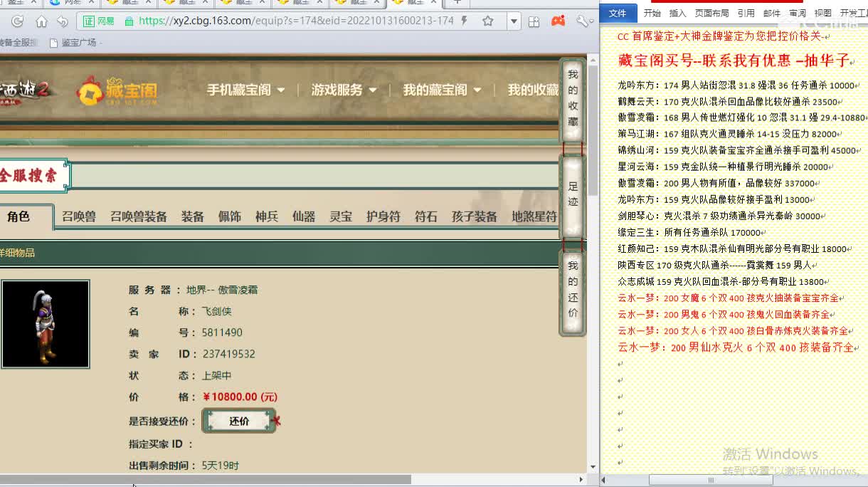The width and height of the screenshot is (868, 487).
Task: Click the server text 地界-- 傲雪凌霜
Action: tap(222, 290)
